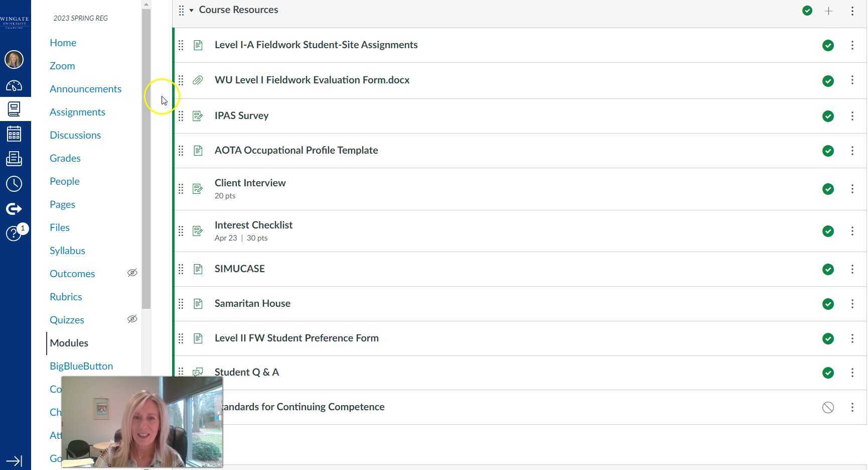Open the Syllabus page

[67, 250]
